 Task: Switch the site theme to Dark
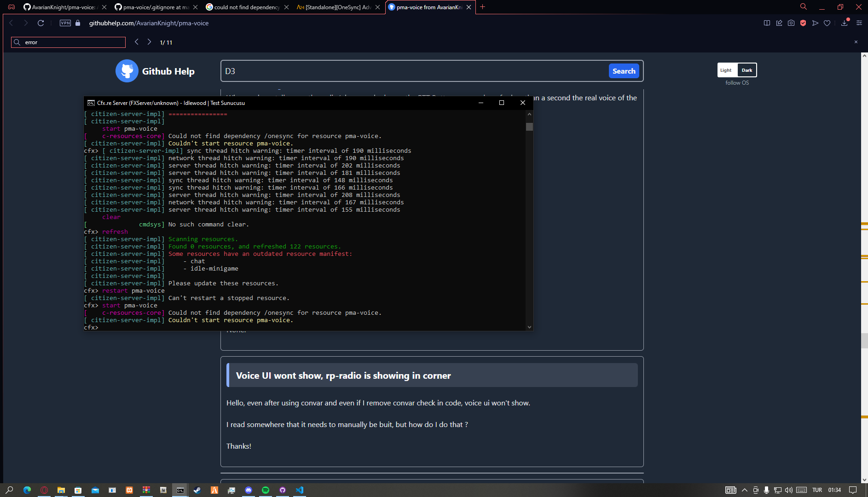click(x=747, y=70)
